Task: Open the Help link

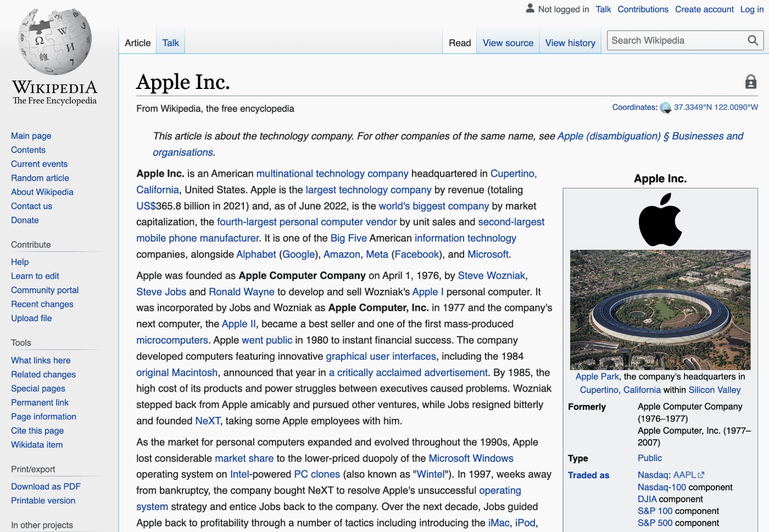Action: [20, 262]
